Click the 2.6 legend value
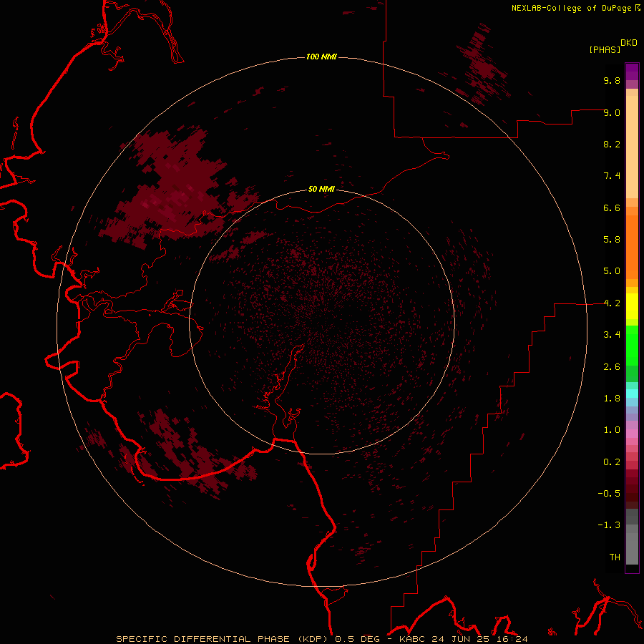644x644 pixels. (612, 367)
